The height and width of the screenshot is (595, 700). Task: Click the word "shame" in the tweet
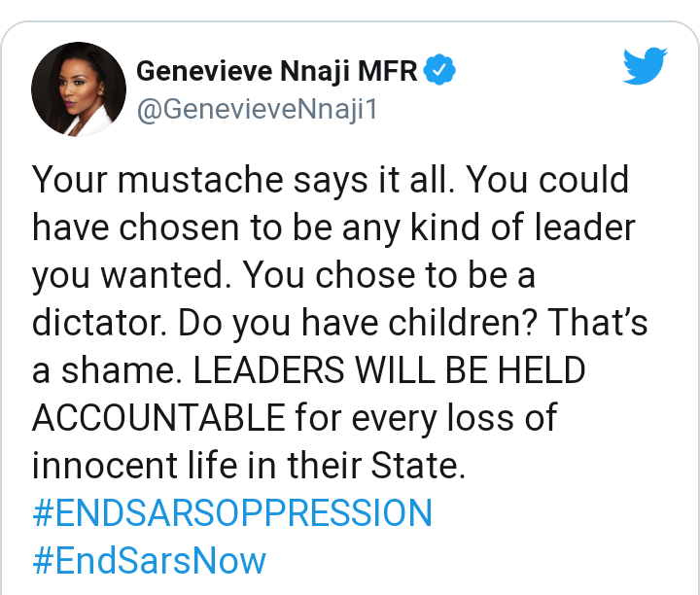pyautogui.click(x=122, y=370)
